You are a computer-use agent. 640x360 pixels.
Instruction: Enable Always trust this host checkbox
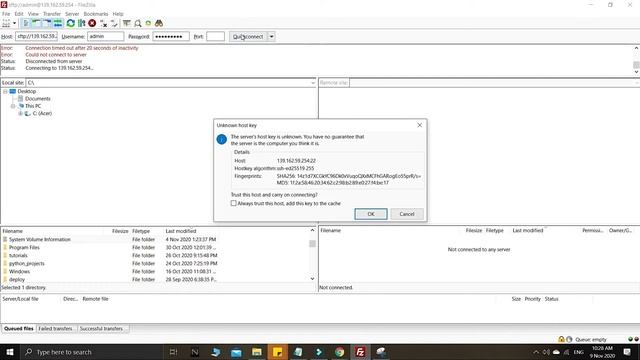(233, 203)
